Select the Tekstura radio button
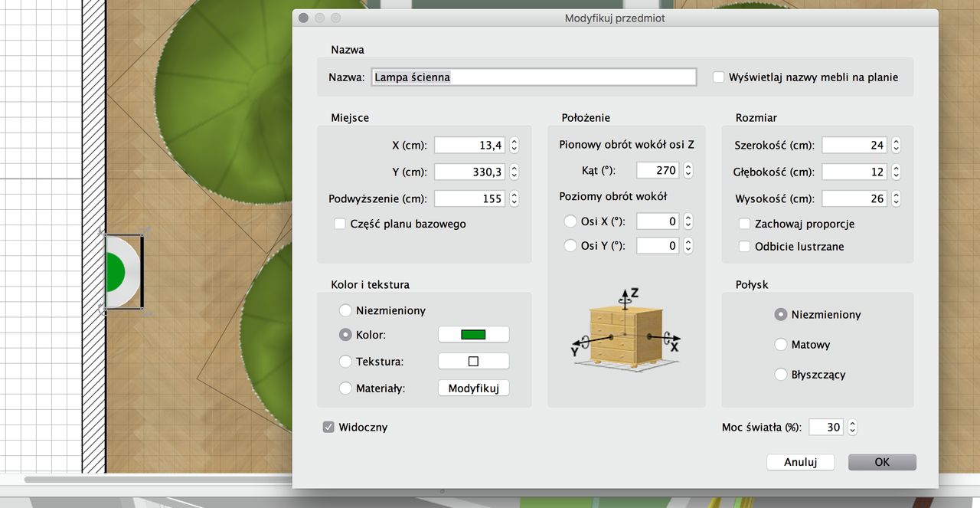Image resolution: width=980 pixels, height=508 pixels. coord(345,361)
